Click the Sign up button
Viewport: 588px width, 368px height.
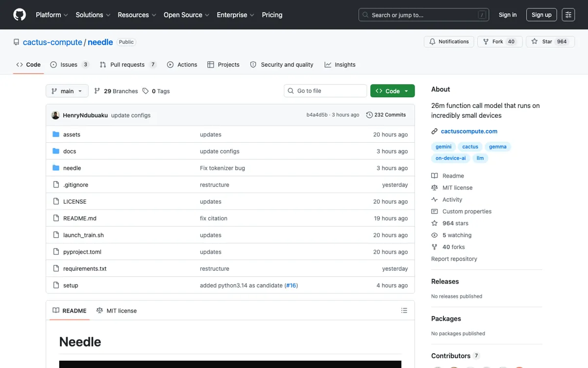pos(541,15)
